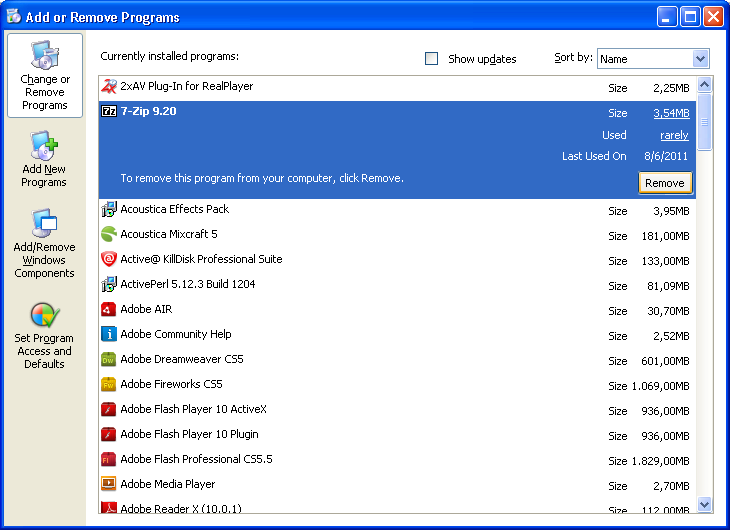Click the Adobe Flash Professional CS5.5 icon
The height and width of the screenshot is (530, 730).
tap(109, 459)
